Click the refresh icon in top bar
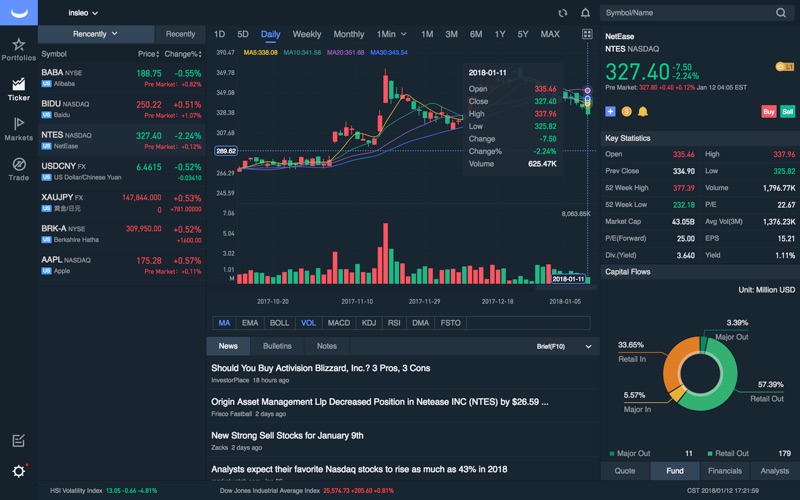This screenshot has width=800, height=500. tap(563, 13)
